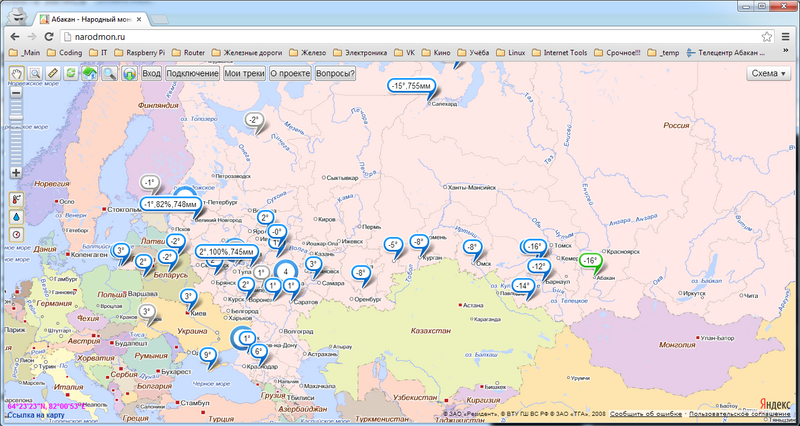Click the Ссылка на карту link
This screenshot has height=426, width=800.
coord(35,415)
